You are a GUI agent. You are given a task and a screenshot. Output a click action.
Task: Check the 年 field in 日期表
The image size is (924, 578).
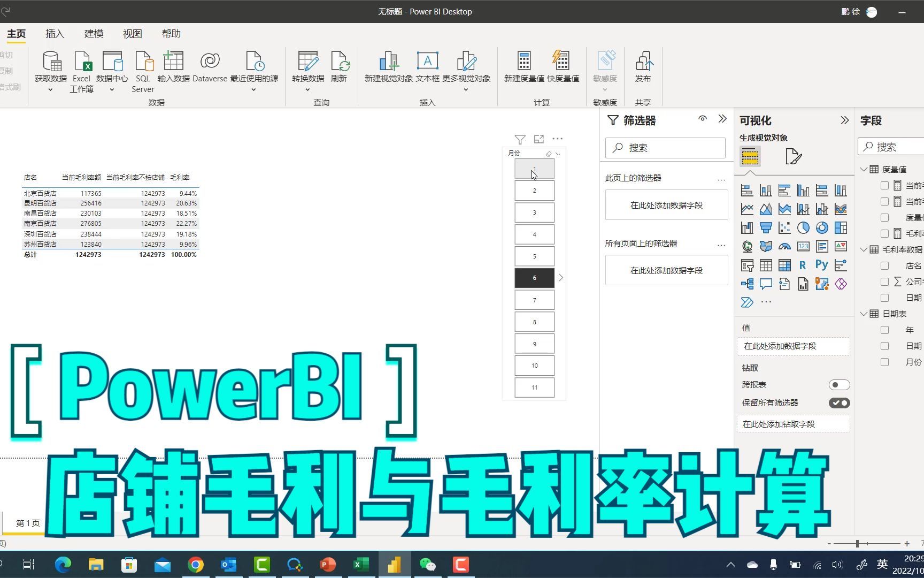[x=884, y=330]
